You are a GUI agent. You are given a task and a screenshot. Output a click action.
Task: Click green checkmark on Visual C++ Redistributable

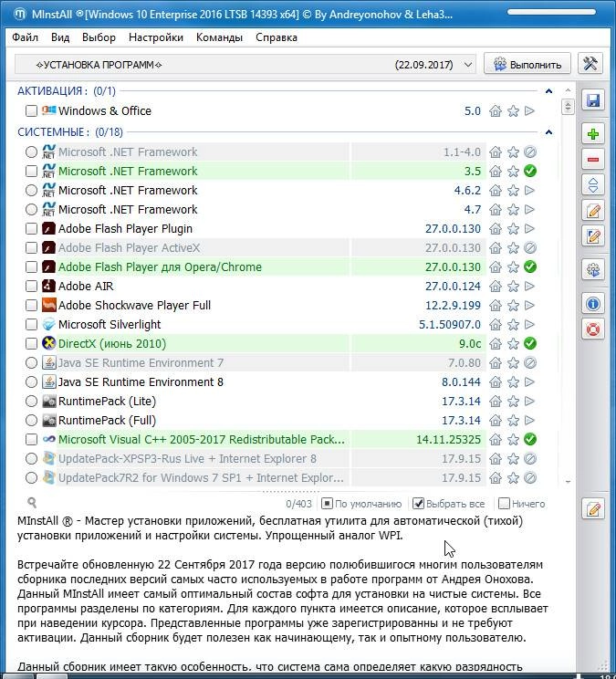pos(530,440)
